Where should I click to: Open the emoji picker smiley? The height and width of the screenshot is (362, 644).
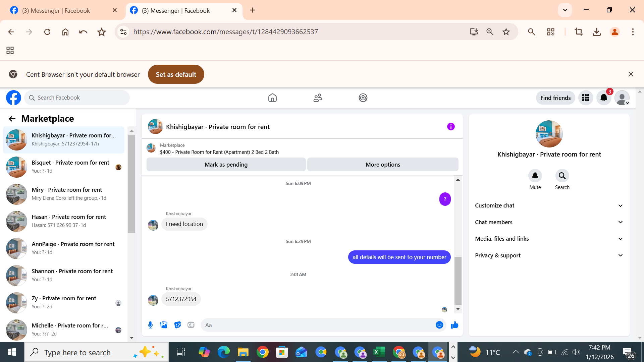(x=439, y=325)
